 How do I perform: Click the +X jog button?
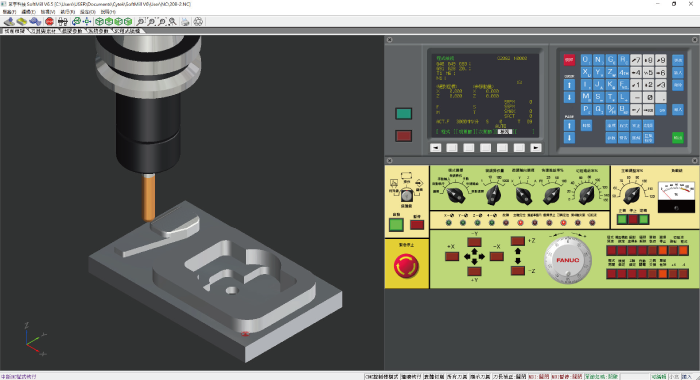click(452, 256)
